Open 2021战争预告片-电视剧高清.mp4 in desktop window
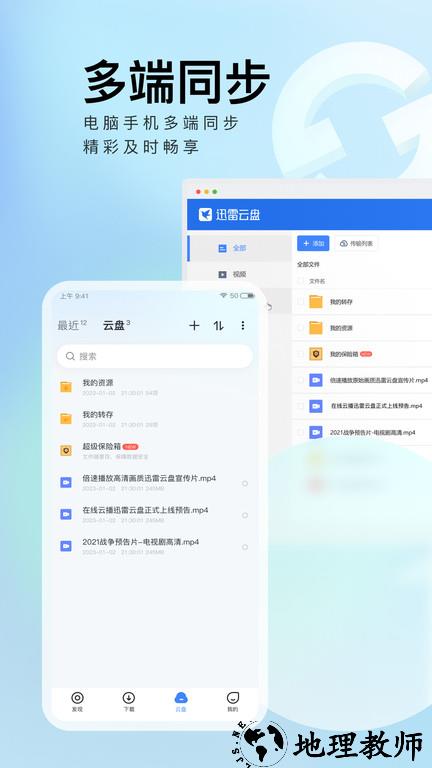The height and width of the screenshot is (768, 432). pos(373,432)
